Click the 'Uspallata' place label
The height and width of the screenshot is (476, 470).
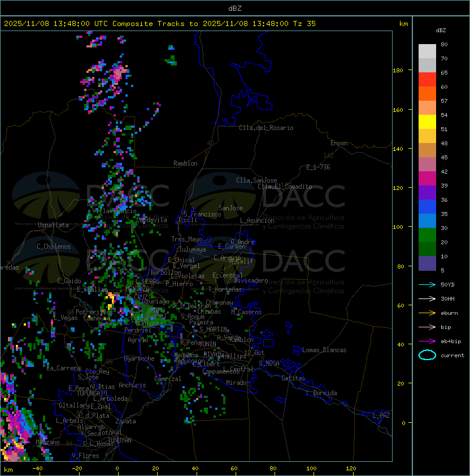coord(53,225)
